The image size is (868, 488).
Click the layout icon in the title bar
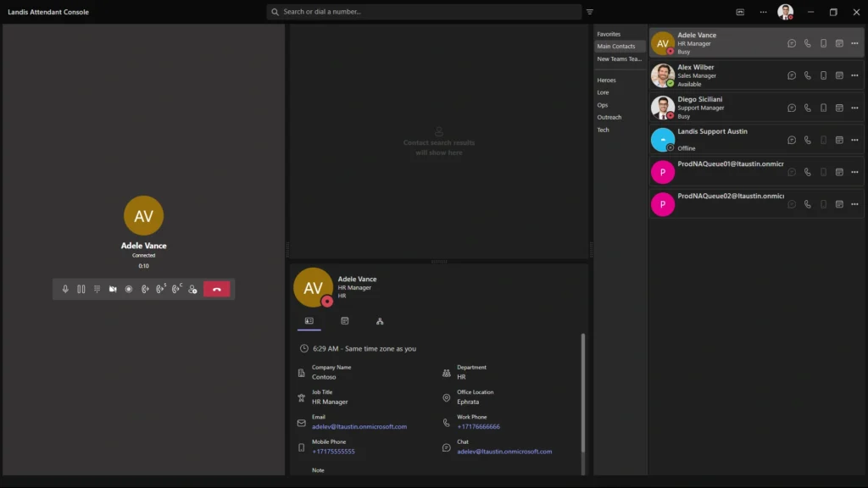740,12
